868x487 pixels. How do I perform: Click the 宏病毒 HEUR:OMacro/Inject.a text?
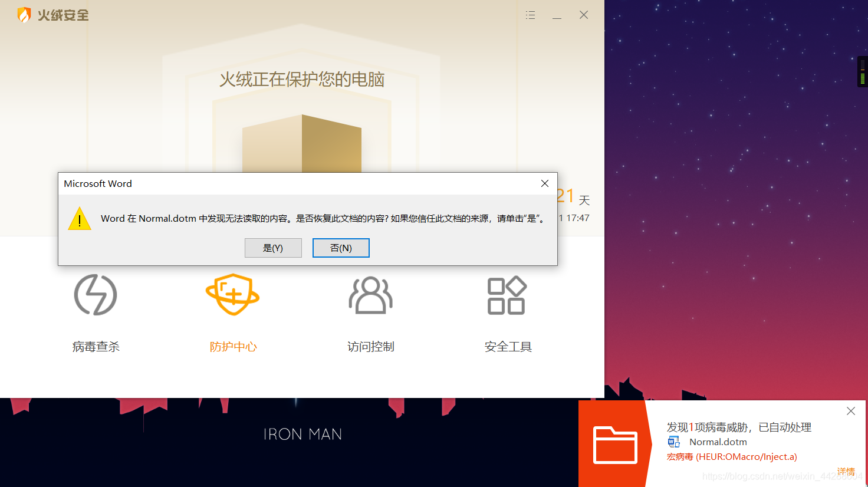732,457
